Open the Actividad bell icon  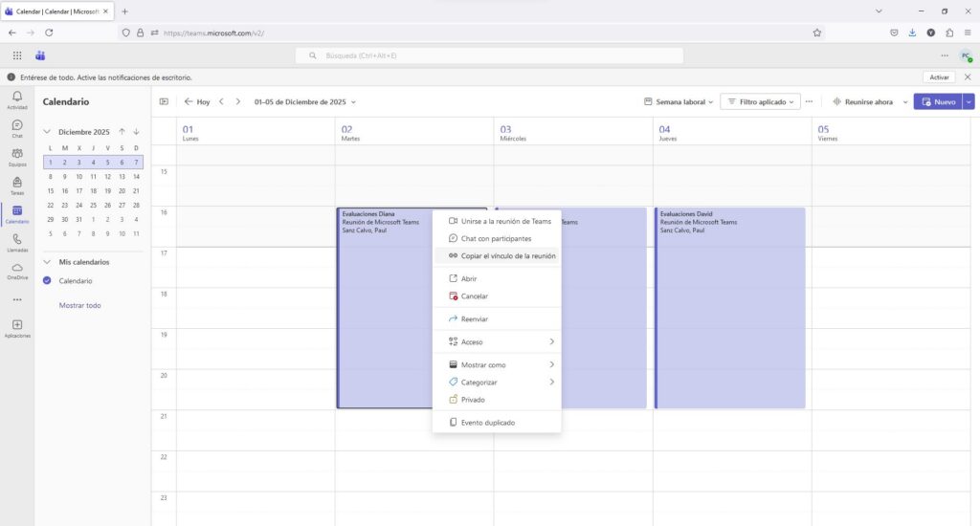(x=17, y=97)
